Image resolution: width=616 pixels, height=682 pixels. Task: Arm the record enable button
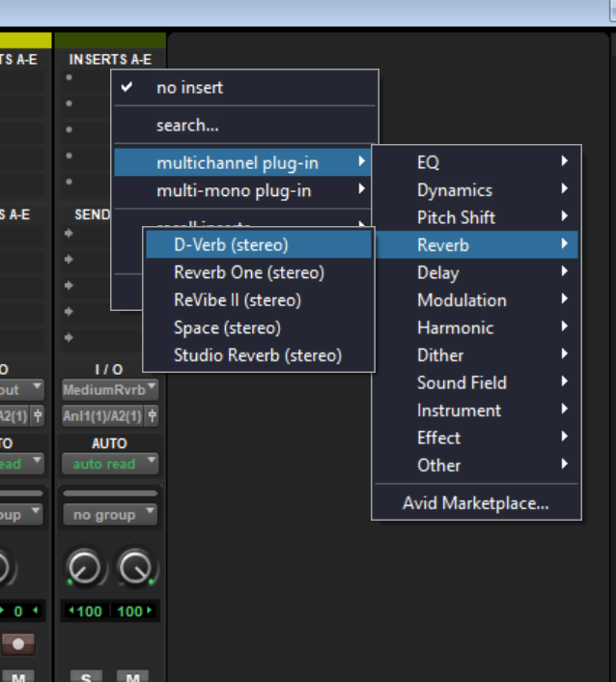pyautogui.click(x=17, y=643)
